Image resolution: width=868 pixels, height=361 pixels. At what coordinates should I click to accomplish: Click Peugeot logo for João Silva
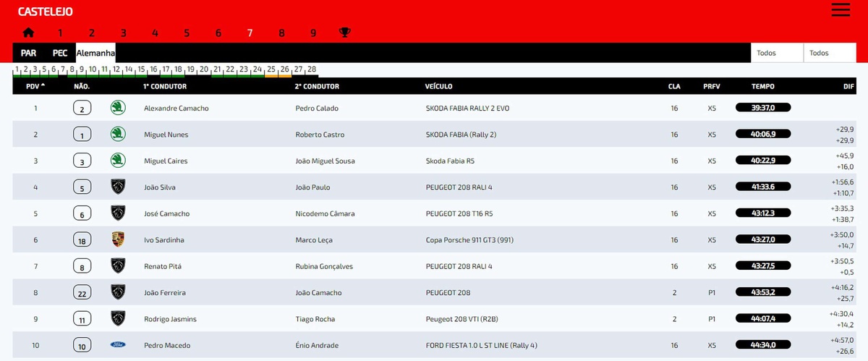(117, 187)
